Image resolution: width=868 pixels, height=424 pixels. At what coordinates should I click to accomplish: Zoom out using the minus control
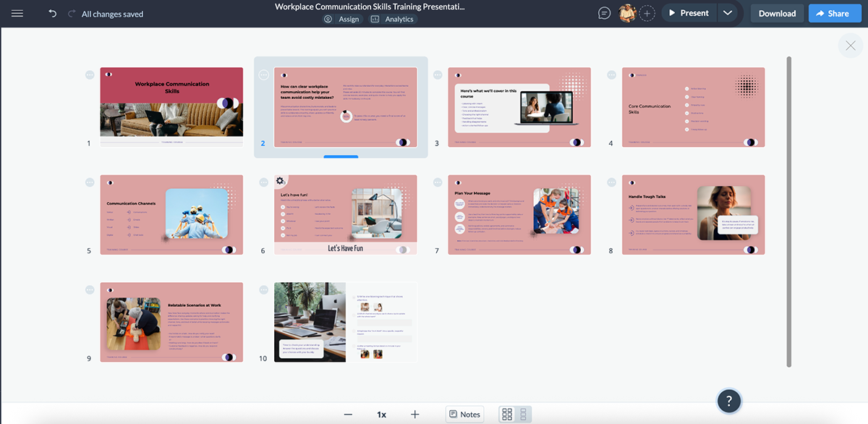(x=348, y=414)
